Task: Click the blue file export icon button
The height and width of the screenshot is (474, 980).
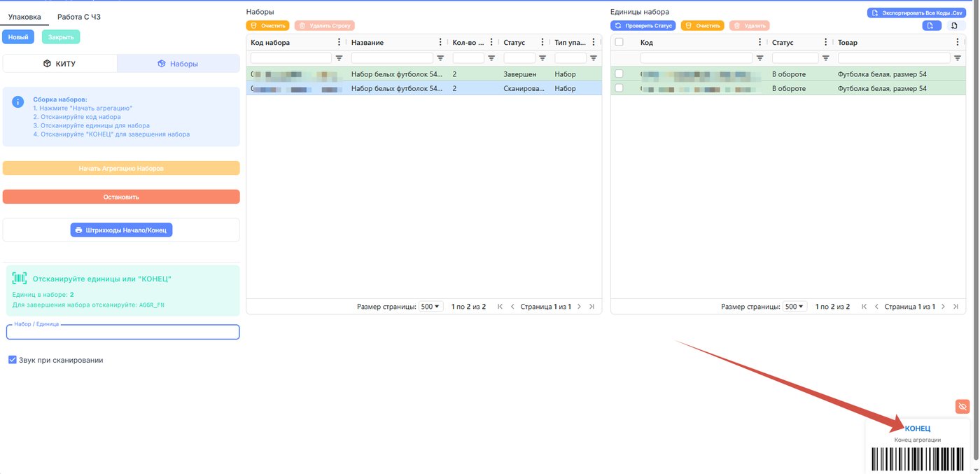Action: point(930,26)
